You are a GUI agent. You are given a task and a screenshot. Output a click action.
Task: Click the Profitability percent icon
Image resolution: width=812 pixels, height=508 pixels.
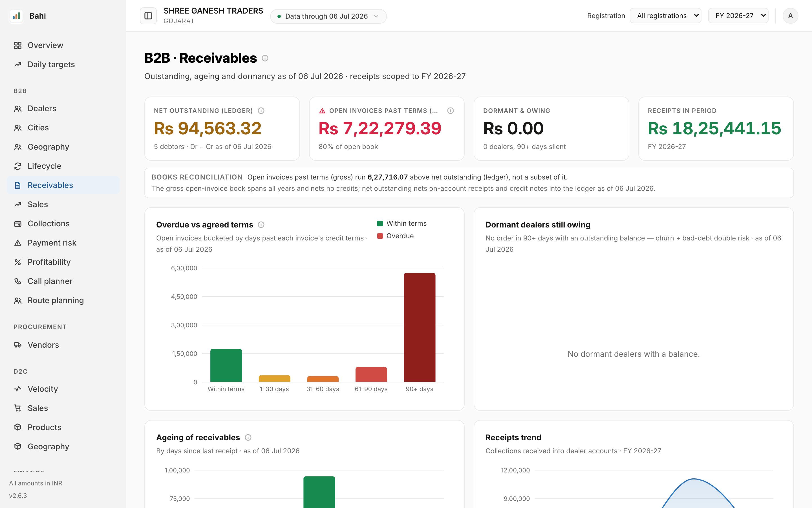coord(18,262)
